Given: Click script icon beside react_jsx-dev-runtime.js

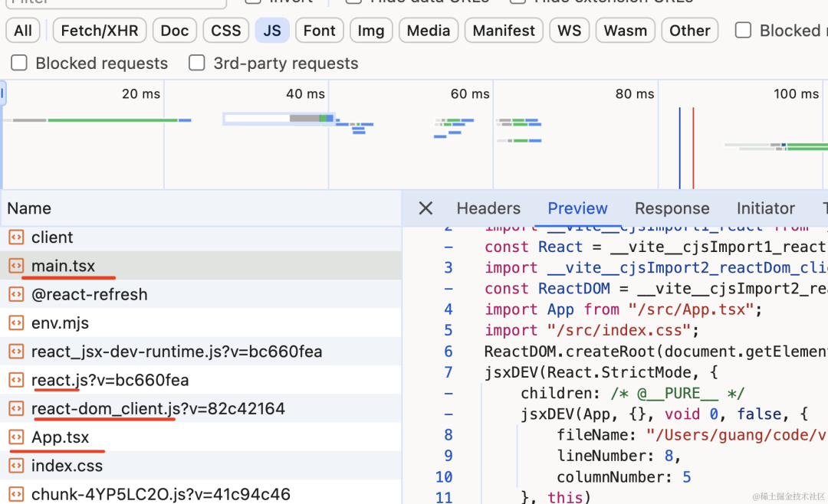Looking at the screenshot, I should [x=16, y=351].
